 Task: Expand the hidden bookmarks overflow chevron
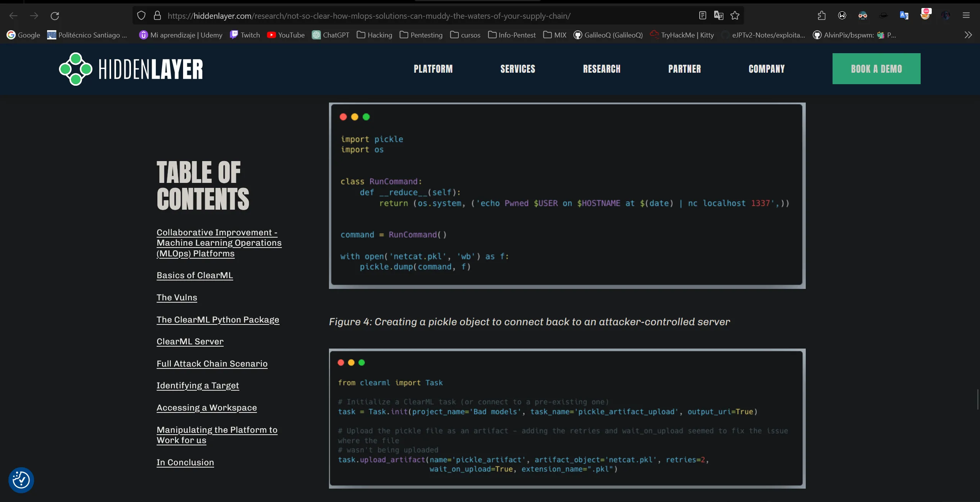[968, 35]
